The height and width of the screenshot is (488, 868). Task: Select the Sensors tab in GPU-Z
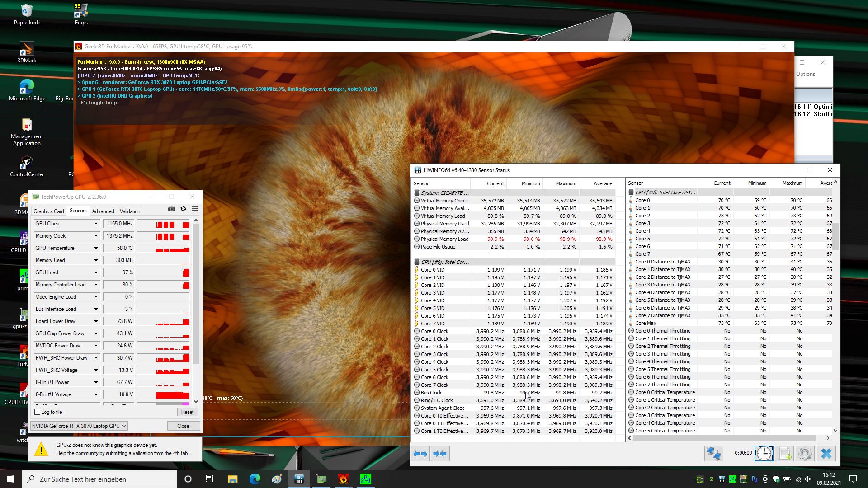(78, 211)
